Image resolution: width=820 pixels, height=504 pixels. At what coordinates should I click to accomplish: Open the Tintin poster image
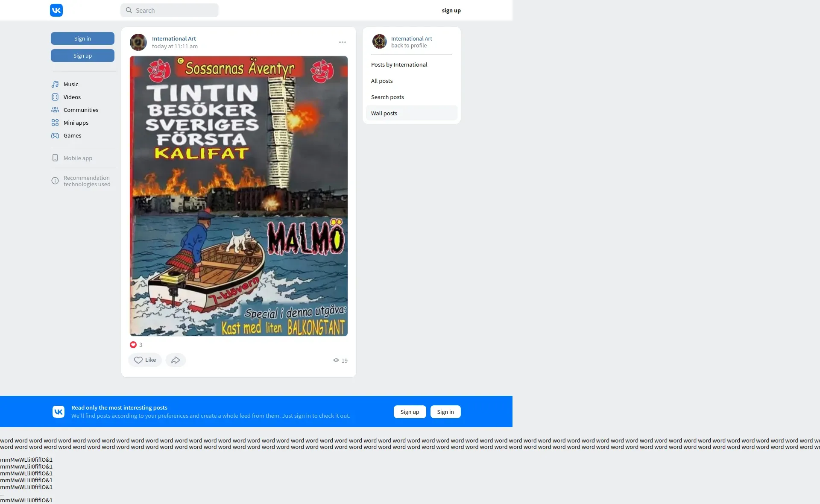point(238,196)
